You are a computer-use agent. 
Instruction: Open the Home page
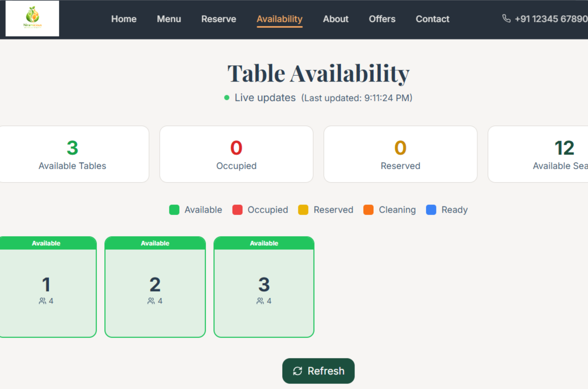pyautogui.click(x=124, y=19)
